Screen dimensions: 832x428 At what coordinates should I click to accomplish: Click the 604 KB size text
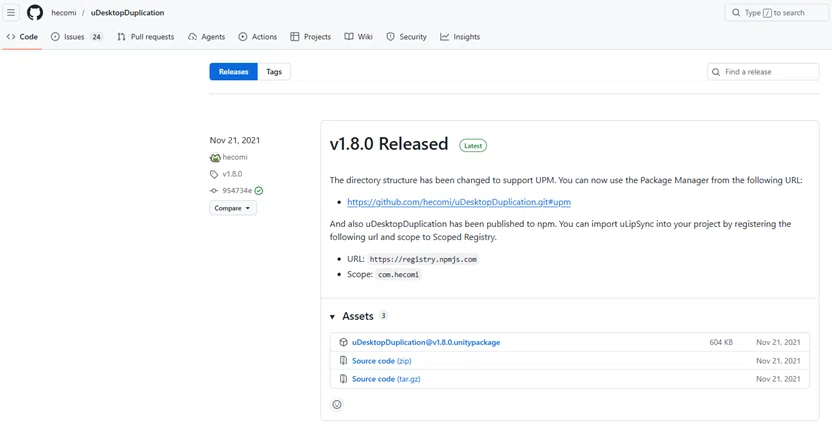pyautogui.click(x=721, y=343)
